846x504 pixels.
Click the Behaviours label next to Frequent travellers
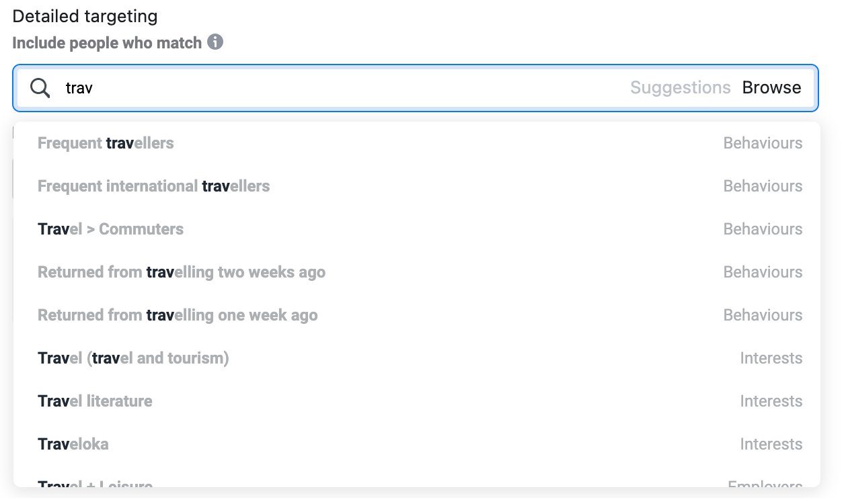(x=763, y=142)
